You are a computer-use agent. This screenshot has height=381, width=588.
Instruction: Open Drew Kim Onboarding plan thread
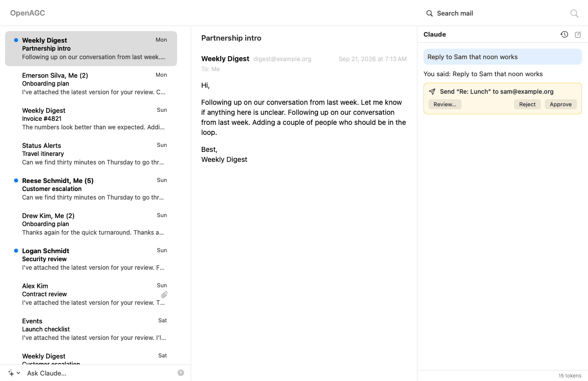click(x=91, y=224)
